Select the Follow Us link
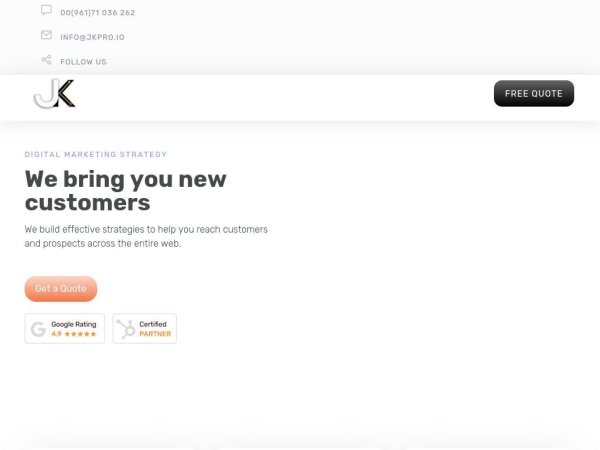The width and height of the screenshot is (600, 450). [x=83, y=62]
